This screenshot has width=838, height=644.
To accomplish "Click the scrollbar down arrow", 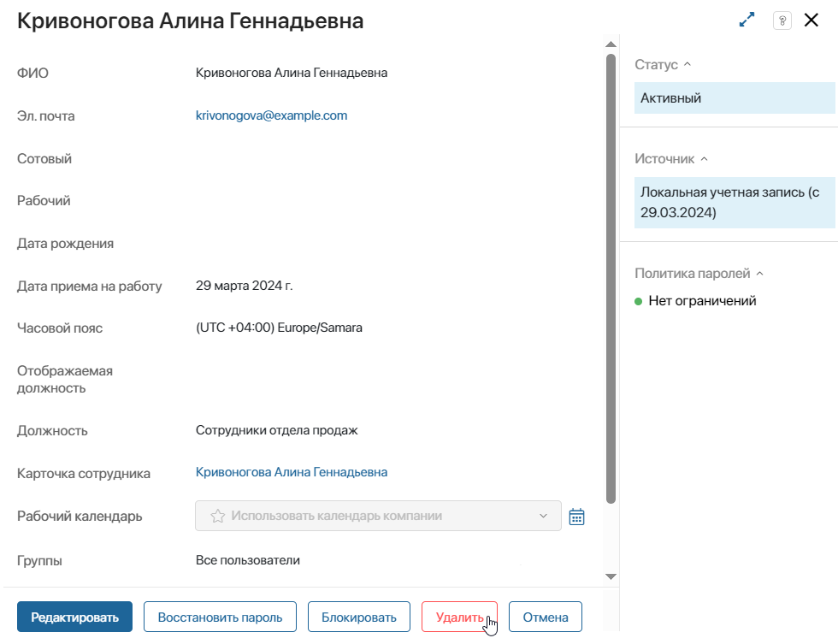I will [x=611, y=576].
